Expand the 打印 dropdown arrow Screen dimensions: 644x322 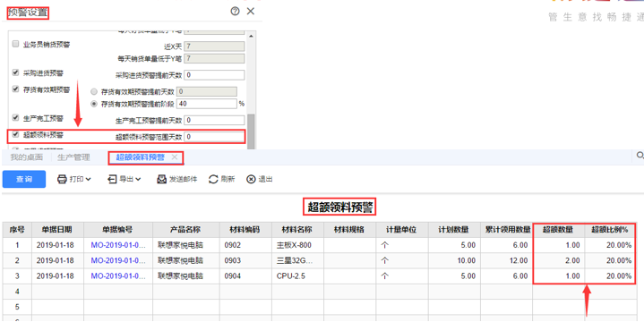pos(89,179)
